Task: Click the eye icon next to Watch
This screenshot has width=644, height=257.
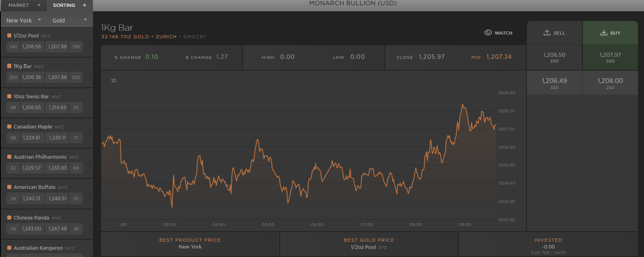Action: 488,33
